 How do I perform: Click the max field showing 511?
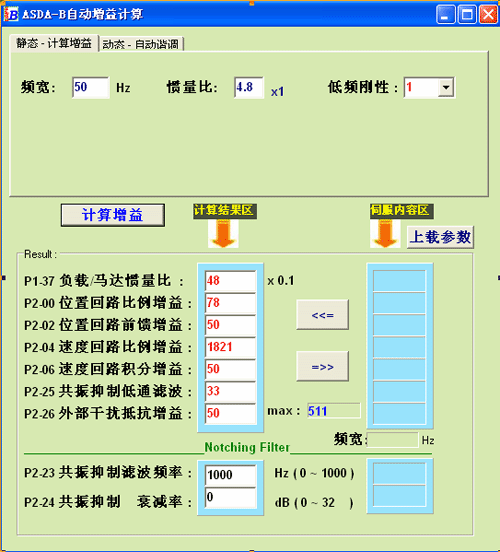coord(333,411)
